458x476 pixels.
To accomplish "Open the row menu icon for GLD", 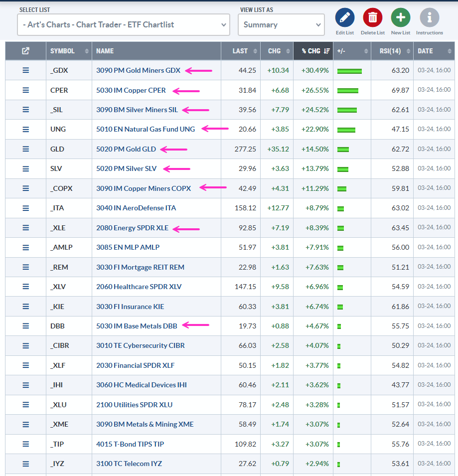I will [x=26, y=149].
